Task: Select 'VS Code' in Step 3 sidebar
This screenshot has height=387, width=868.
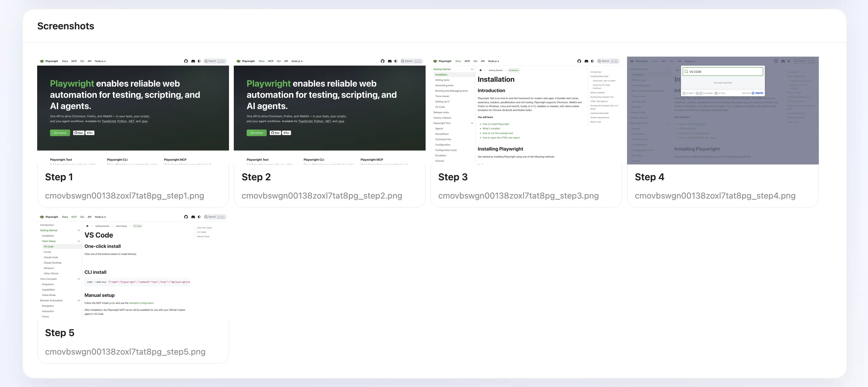Action: [440, 107]
